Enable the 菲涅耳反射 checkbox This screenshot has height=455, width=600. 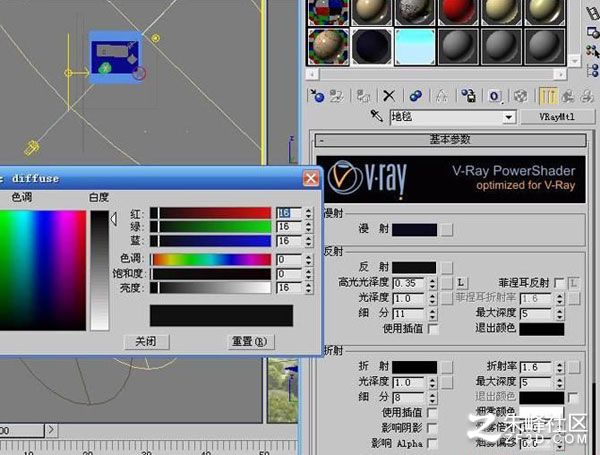click(x=559, y=283)
